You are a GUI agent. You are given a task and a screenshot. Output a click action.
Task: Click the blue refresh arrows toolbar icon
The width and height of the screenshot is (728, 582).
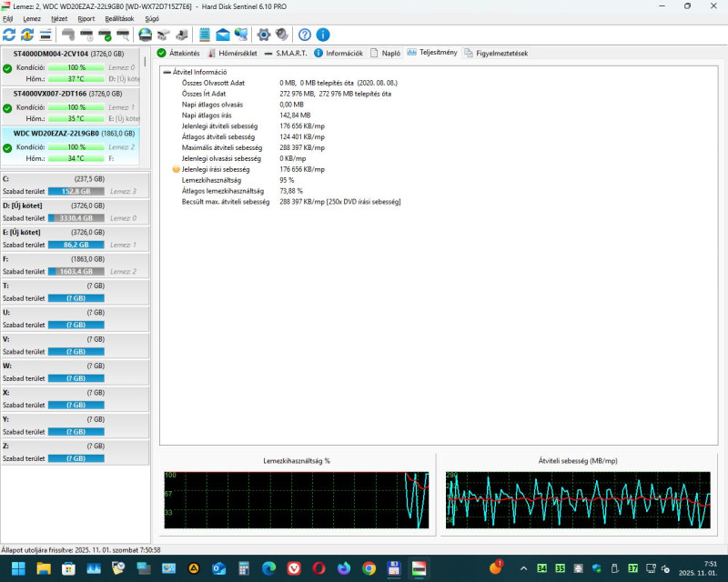tap(9, 35)
